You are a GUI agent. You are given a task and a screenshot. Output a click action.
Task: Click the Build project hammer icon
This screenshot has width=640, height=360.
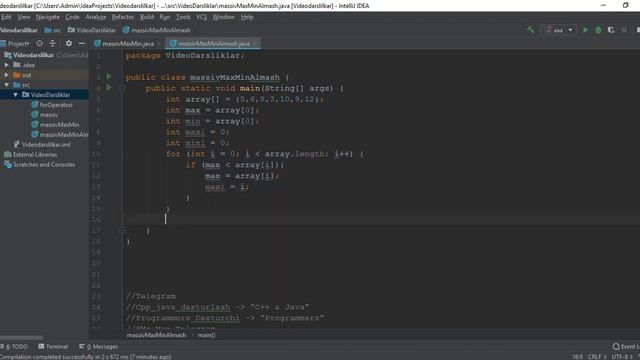click(531, 30)
